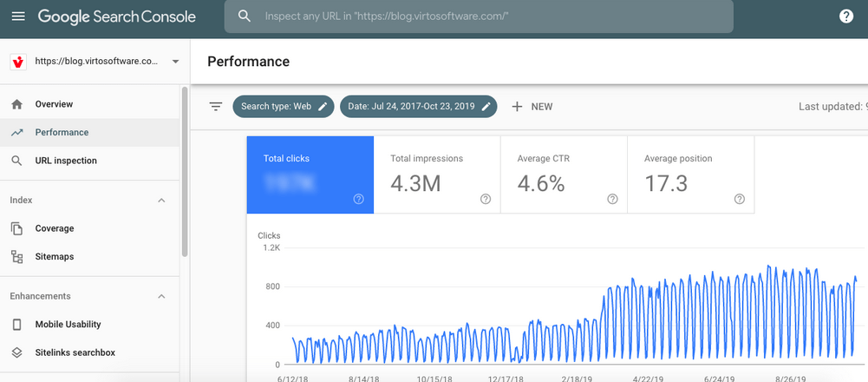Click the Sitelinks searchbox layers icon
Viewport: 868px width, 382px height.
pos(16,352)
